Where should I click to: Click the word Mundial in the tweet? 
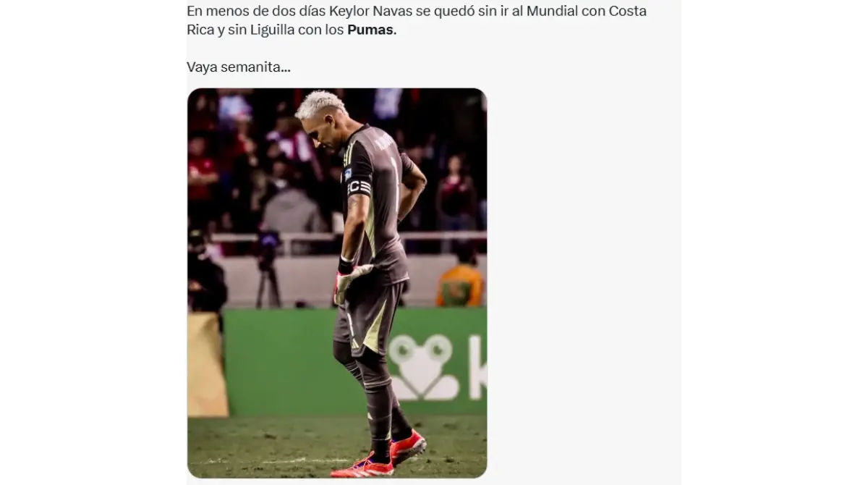pos(553,12)
